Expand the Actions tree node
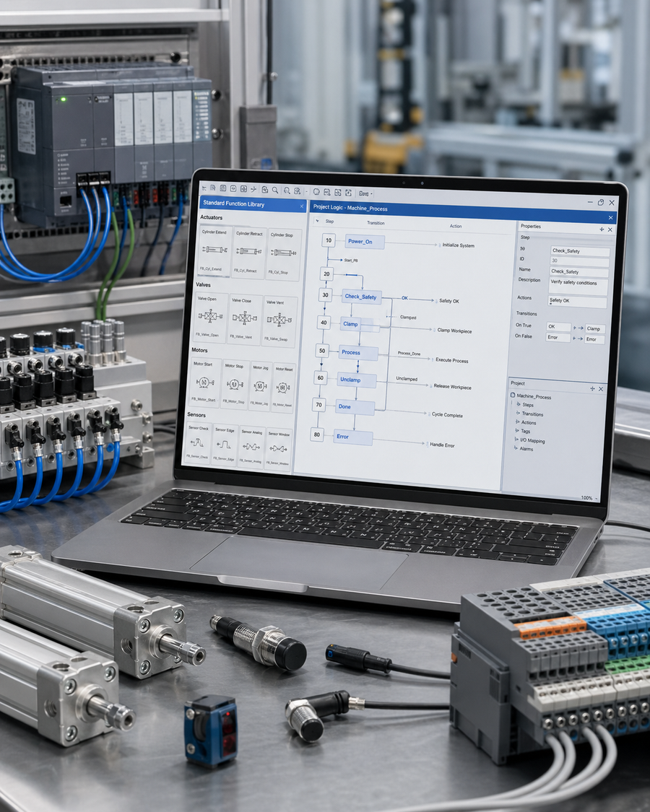Image resolution: width=650 pixels, height=812 pixels. pyautogui.click(x=517, y=422)
